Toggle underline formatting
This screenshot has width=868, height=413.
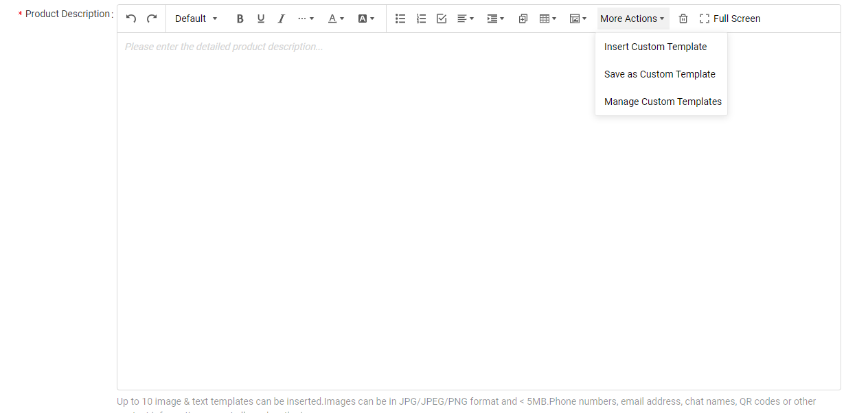(260, 19)
